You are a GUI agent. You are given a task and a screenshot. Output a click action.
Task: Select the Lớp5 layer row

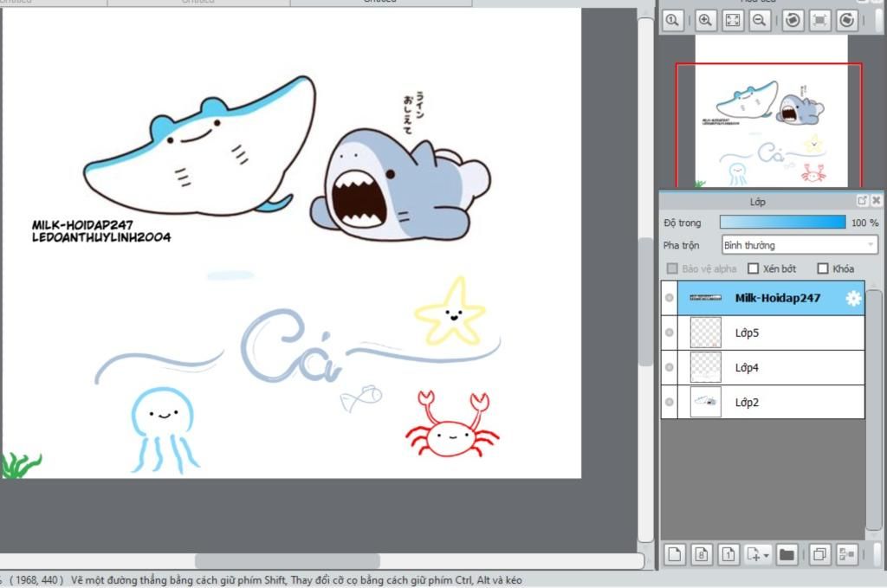(x=762, y=333)
